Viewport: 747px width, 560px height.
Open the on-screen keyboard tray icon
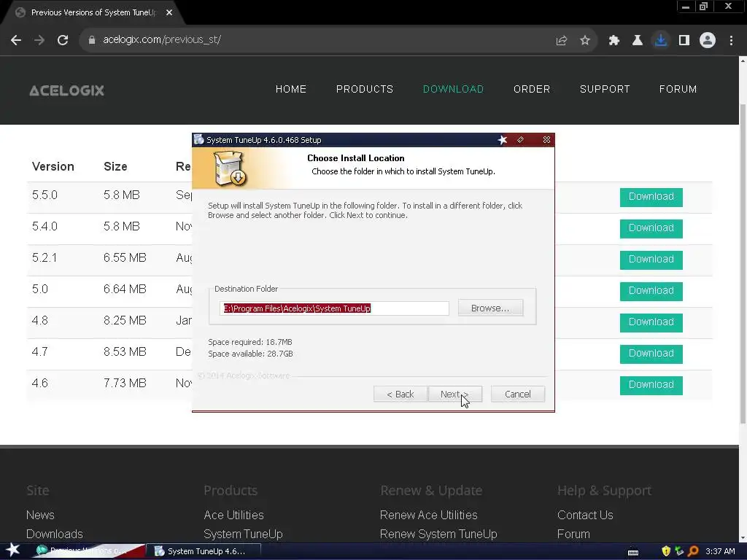pyautogui.click(x=633, y=553)
